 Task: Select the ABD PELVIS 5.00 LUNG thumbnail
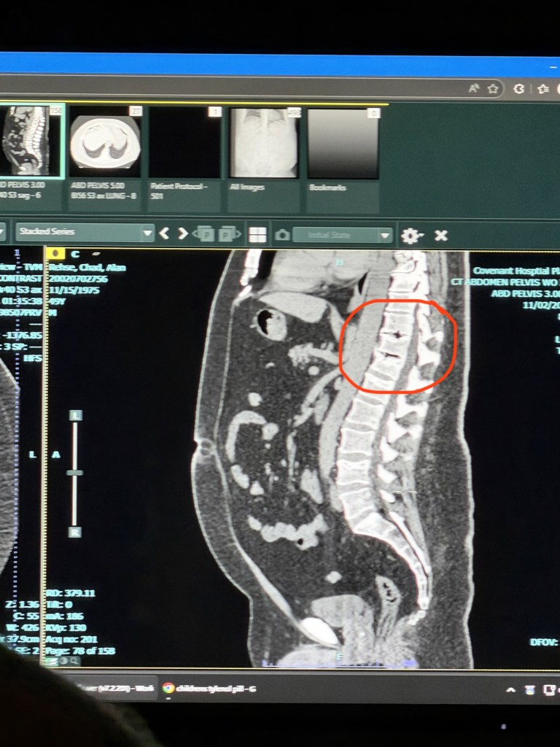click(104, 144)
